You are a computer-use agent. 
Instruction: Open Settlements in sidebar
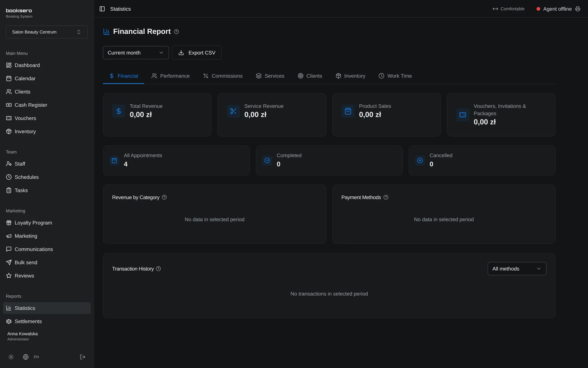pos(47,321)
